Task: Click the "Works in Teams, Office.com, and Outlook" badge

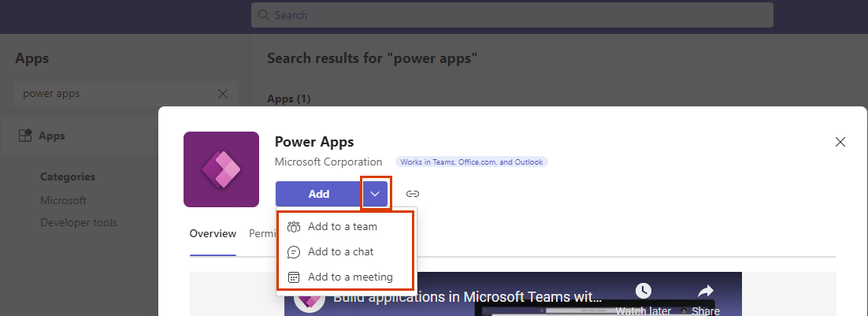Action: tap(472, 162)
